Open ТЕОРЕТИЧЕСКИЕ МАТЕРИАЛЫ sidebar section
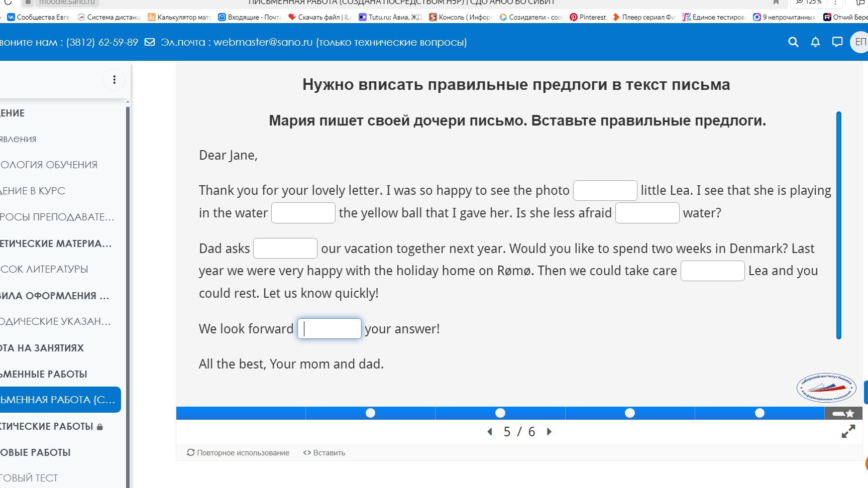Image resolution: width=868 pixels, height=488 pixels. [x=56, y=243]
